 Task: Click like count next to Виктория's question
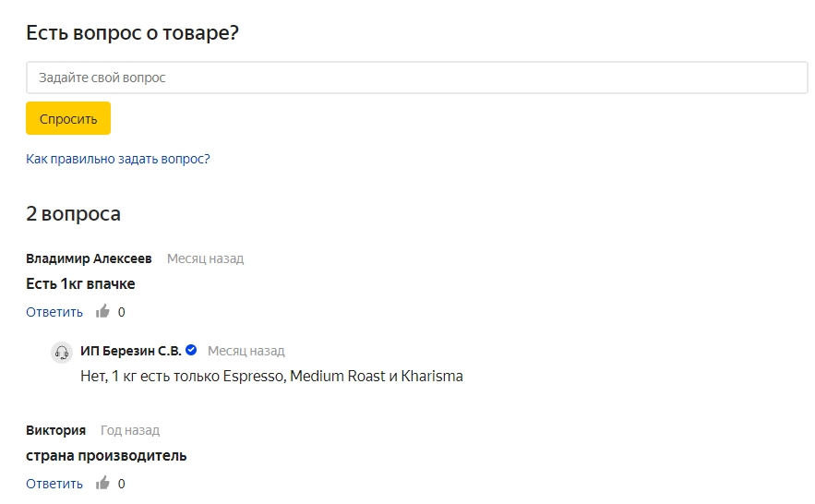pos(121,485)
